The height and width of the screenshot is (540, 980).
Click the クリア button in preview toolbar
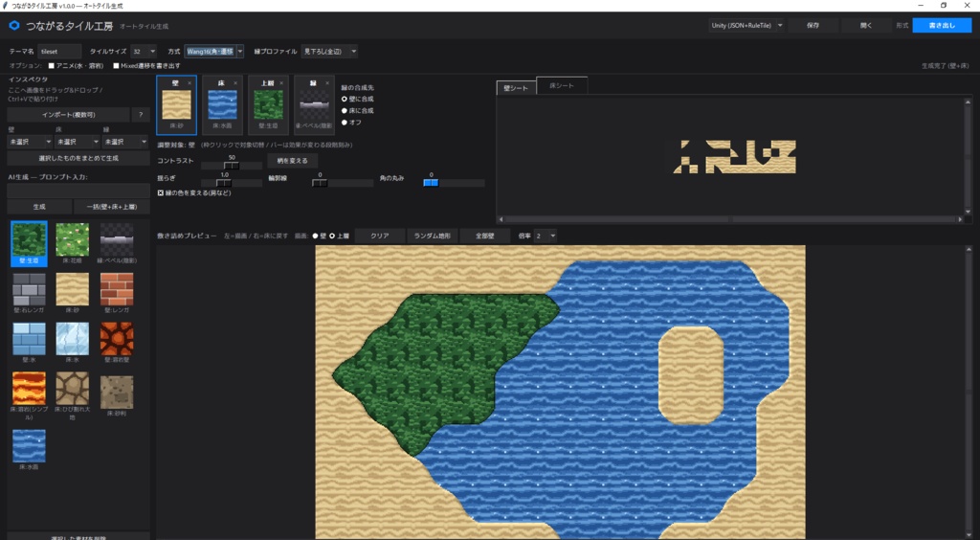pyautogui.click(x=379, y=236)
